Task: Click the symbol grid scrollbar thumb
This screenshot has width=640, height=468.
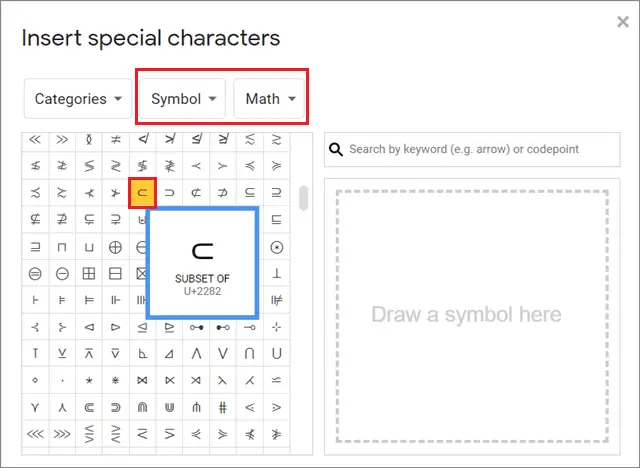Action: pyautogui.click(x=303, y=198)
